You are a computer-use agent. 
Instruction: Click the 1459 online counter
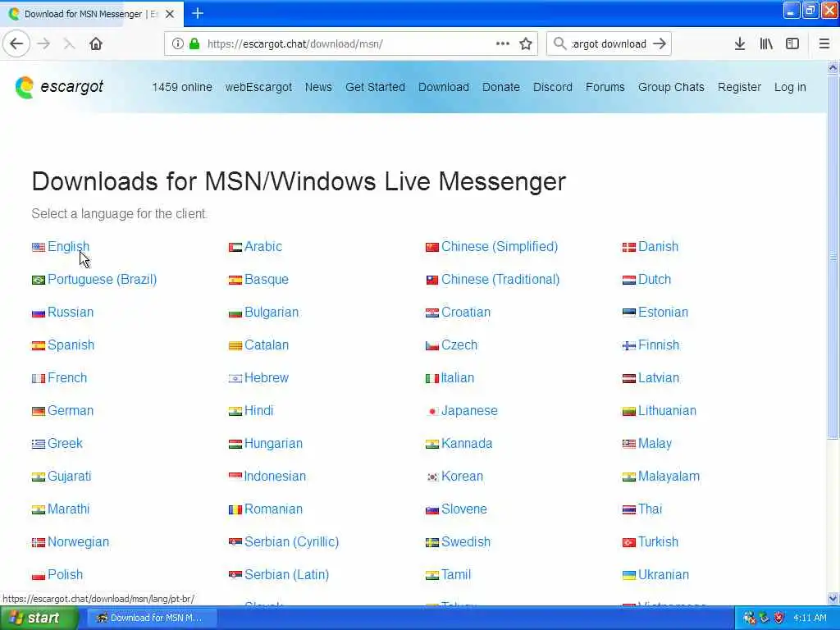[x=181, y=87]
